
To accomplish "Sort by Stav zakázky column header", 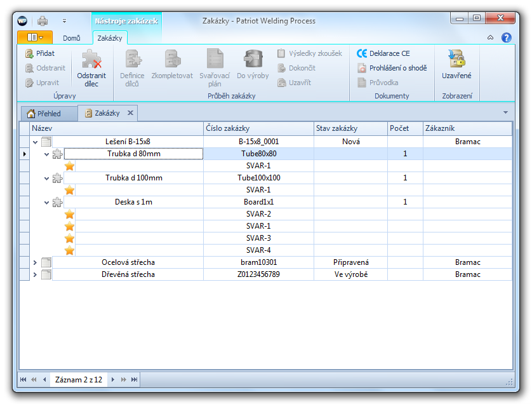I will (350, 128).
